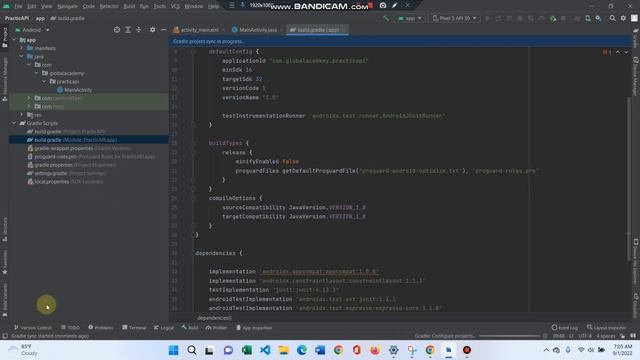The image size is (640, 360).
Task: Open the Pixel 3 API 30 device dropdown
Action: [x=454, y=18]
